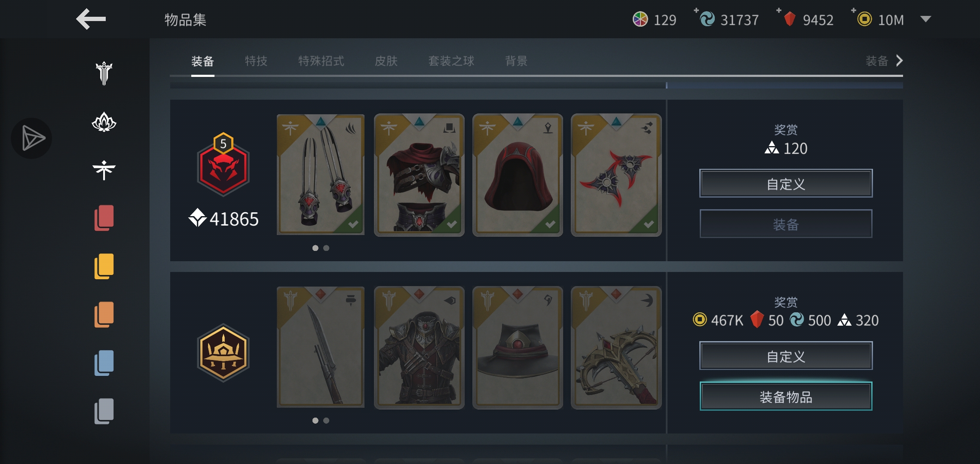Switch to the 皮肤 tab
This screenshot has width=980, height=464.
(386, 61)
